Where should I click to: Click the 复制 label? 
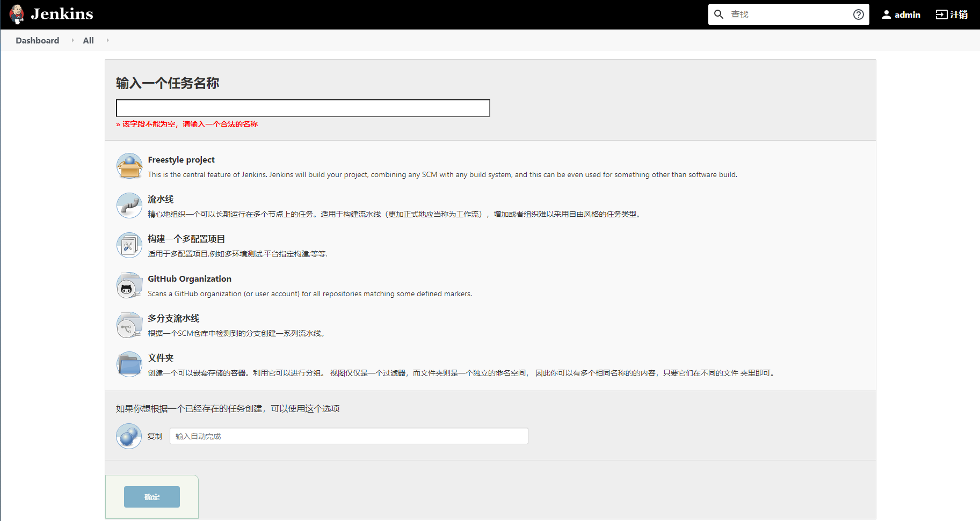pos(155,436)
